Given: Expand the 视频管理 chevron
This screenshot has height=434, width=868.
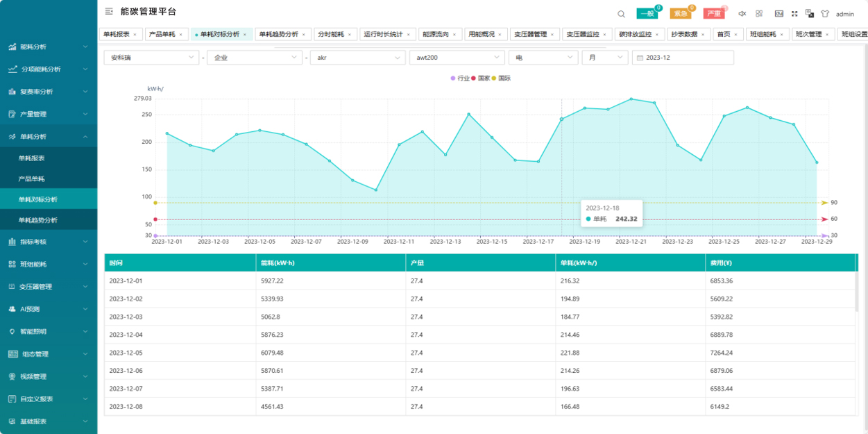Looking at the screenshot, I should [x=85, y=376].
